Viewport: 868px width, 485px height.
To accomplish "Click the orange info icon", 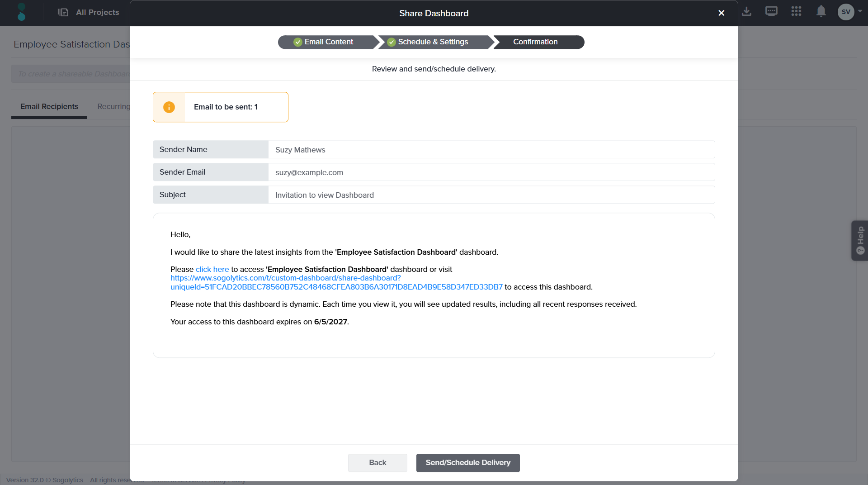I will pos(169,107).
